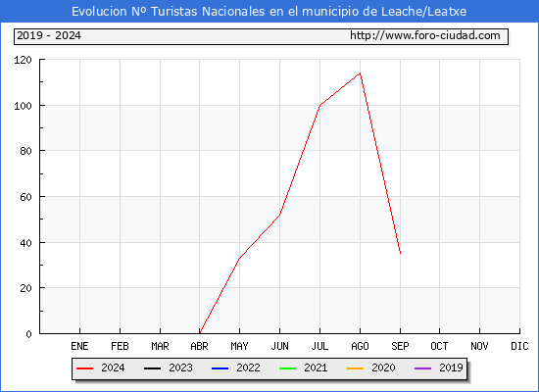Click the 100 value on the y-axis
Image resolution: width=539 pixels, height=392 pixels.
[23, 106]
